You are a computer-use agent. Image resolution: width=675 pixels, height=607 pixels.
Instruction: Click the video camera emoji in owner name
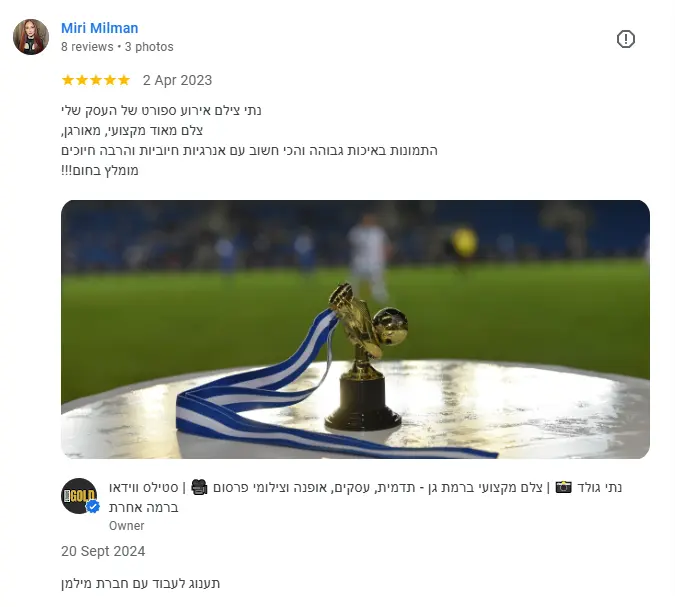[199, 487]
